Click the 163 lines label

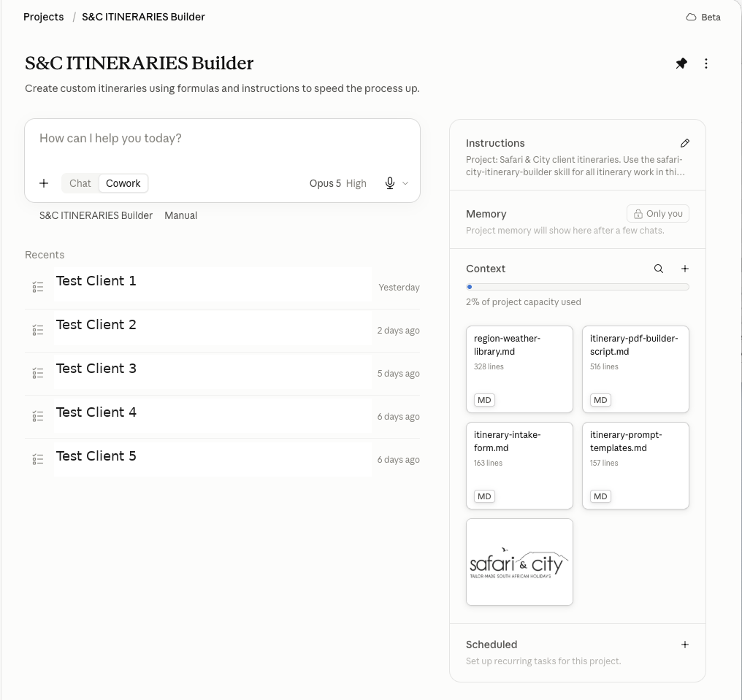[488, 463]
